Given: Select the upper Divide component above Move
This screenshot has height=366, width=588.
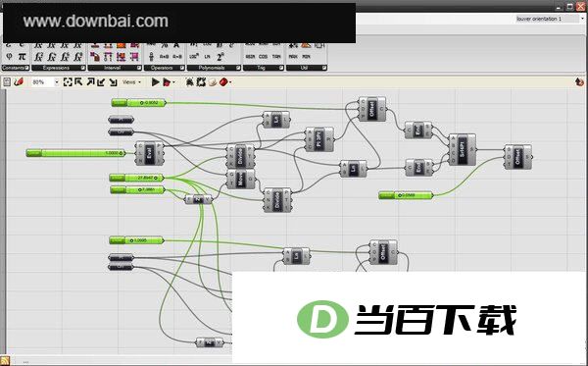Looking at the screenshot, I should coord(241,156).
